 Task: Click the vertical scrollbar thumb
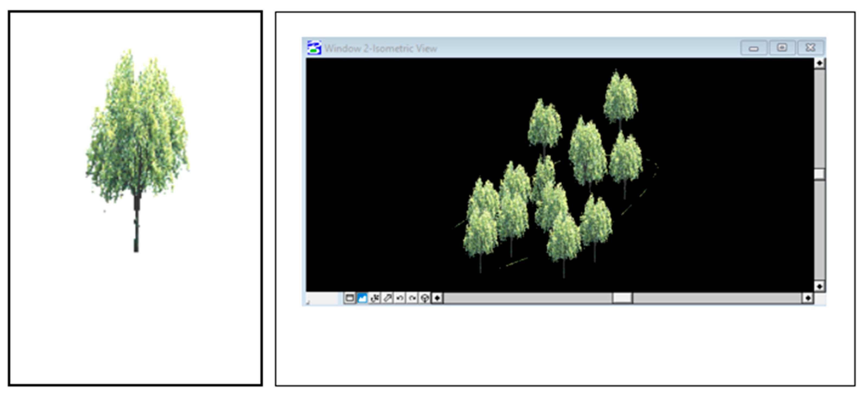(x=819, y=174)
